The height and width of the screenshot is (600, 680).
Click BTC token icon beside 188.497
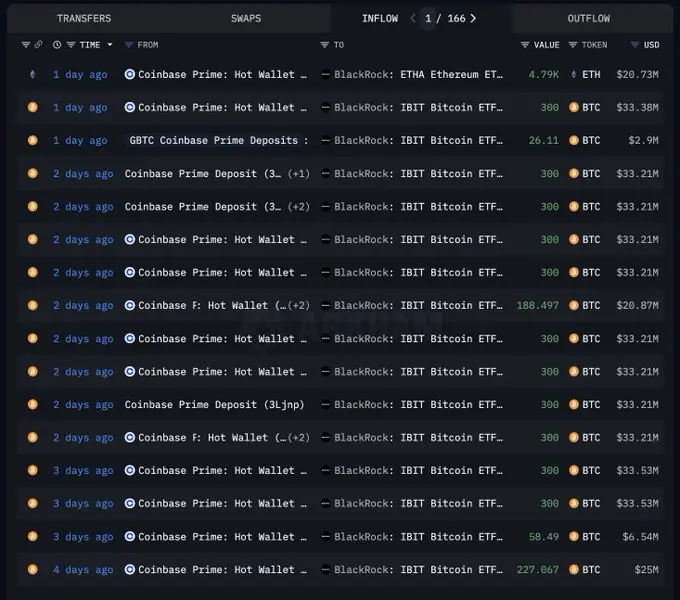[574, 305]
